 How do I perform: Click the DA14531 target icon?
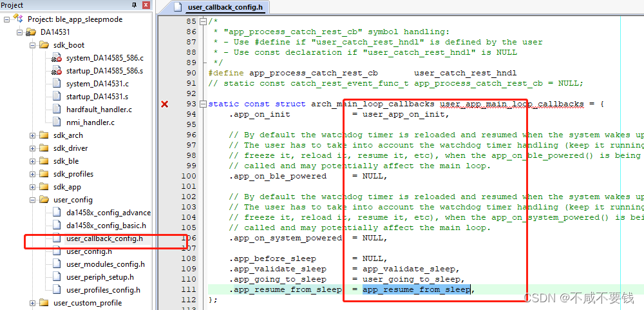coord(31,32)
